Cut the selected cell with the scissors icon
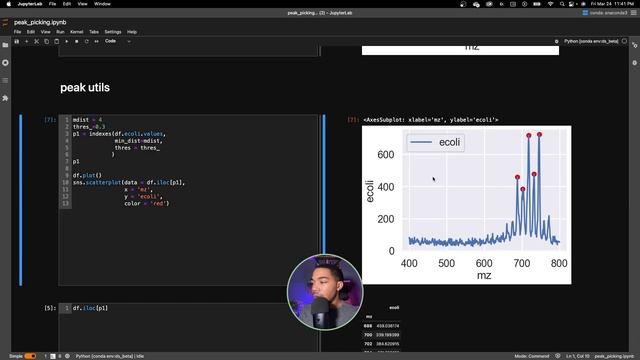The height and width of the screenshot is (360, 640). (36, 41)
